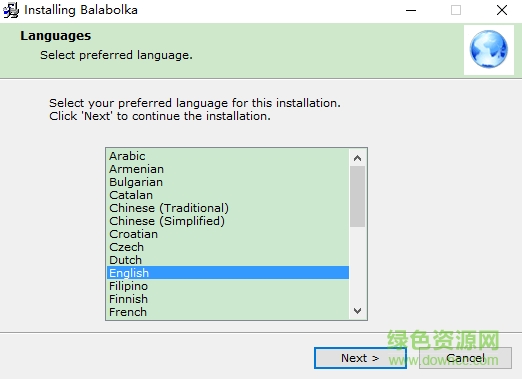Click the language list scrollbar thumb
Screen dimensions: 522x379
pyautogui.click(x=358, y=196)
